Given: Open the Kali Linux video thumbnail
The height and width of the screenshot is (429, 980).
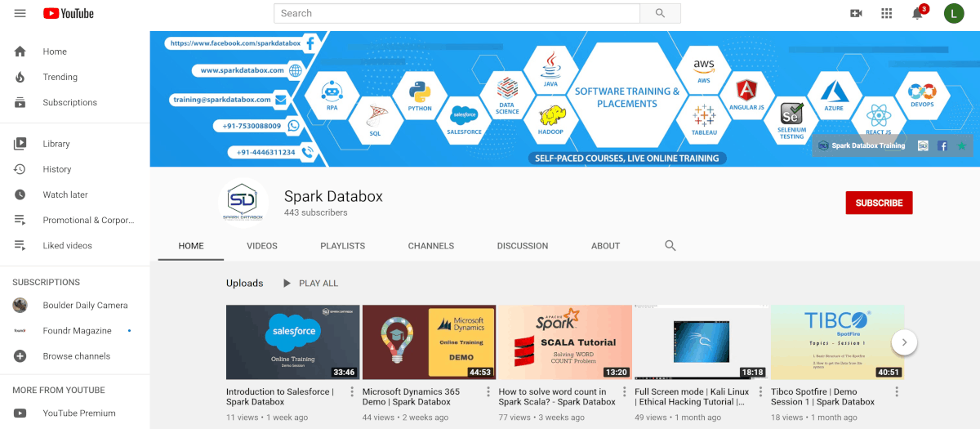Looking at the screenshot, I should tap(702, 342).
